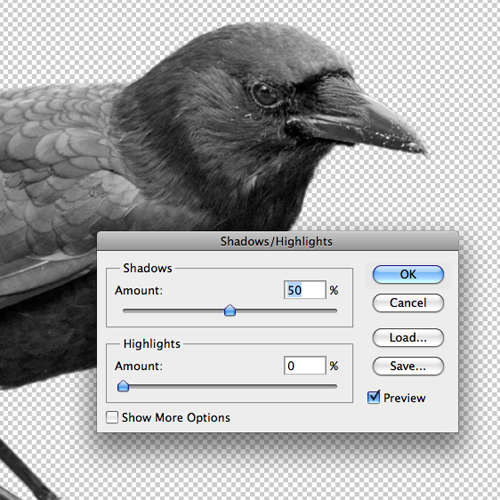Click the Show More Options label text
500x500 pixels.
click(x=176, y=418)
